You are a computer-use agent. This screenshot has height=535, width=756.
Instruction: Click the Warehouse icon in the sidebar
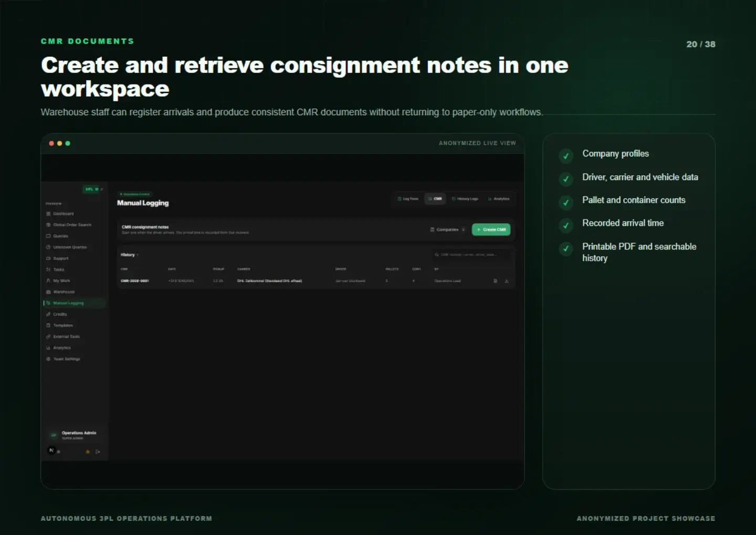coord(48,292)
